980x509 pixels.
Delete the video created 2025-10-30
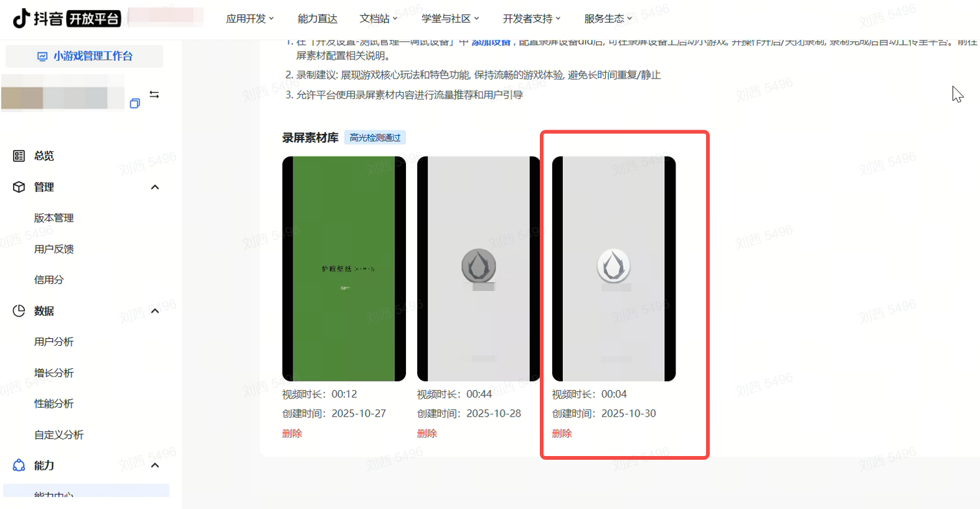562,434
